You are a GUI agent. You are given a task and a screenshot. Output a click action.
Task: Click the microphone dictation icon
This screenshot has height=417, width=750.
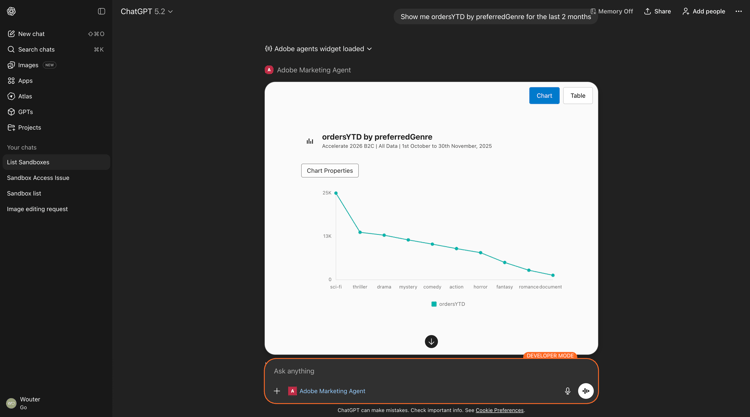coord(567,391)
